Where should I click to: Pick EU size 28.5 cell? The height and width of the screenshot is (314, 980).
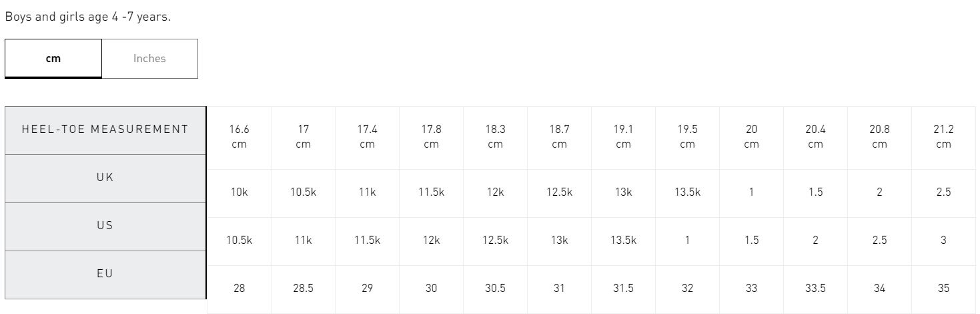click(x=303, y=289)
